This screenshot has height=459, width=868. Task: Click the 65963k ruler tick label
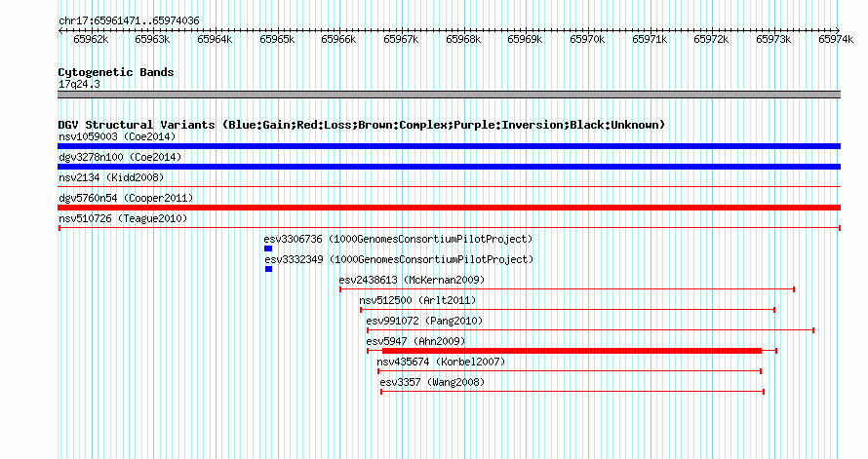(x=152, y=39)
